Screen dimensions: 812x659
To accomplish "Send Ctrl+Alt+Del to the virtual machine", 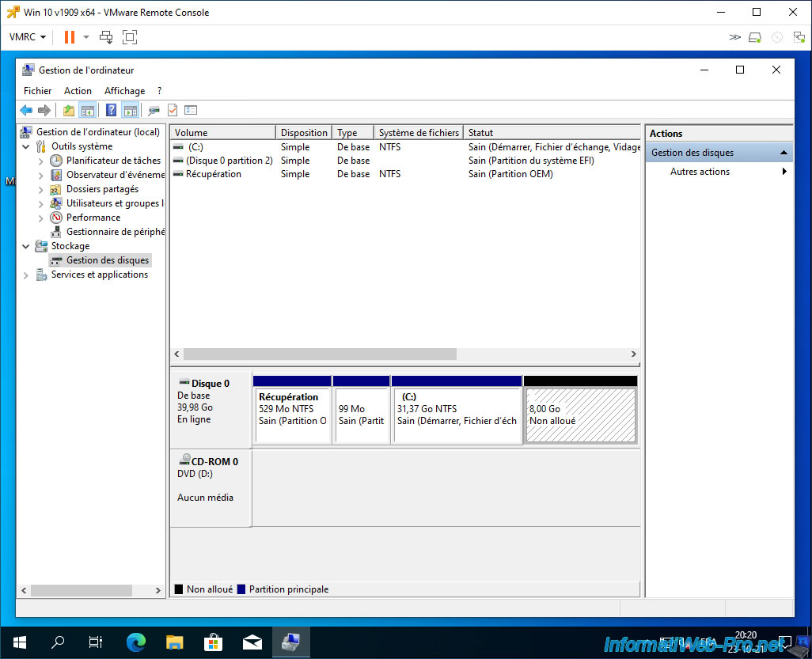I will [x=106, y=37].
